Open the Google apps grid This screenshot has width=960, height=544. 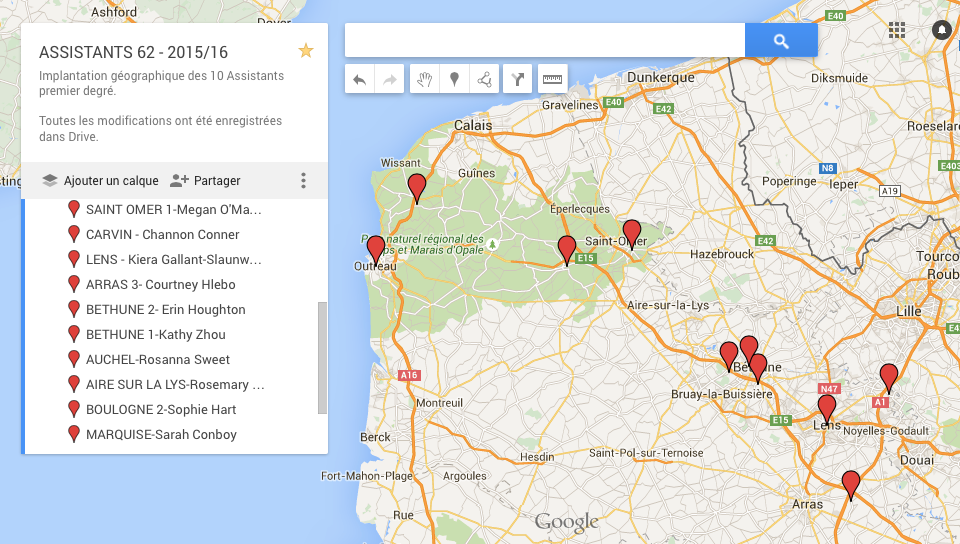(897, 30)
